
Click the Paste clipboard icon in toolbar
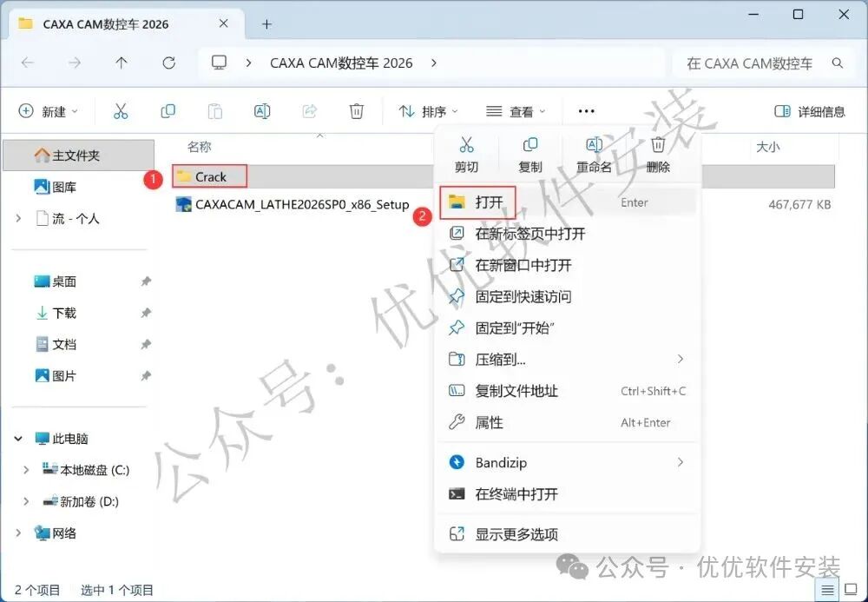pos(214,111)
